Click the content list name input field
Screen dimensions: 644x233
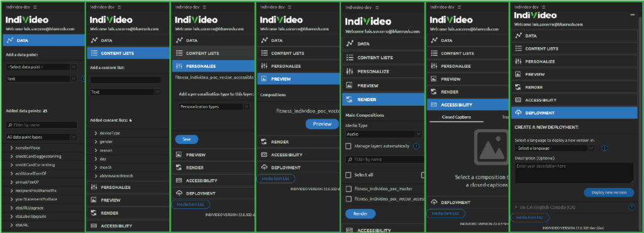pyautogui.click(x=126, y=80)
